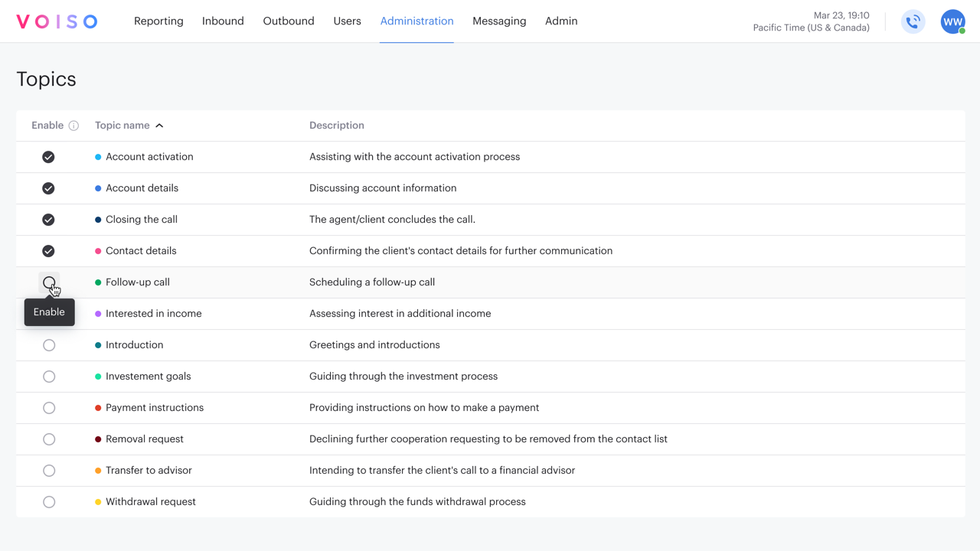
Task: Enable the Follow-up call topic
Action: click(49, 282)
